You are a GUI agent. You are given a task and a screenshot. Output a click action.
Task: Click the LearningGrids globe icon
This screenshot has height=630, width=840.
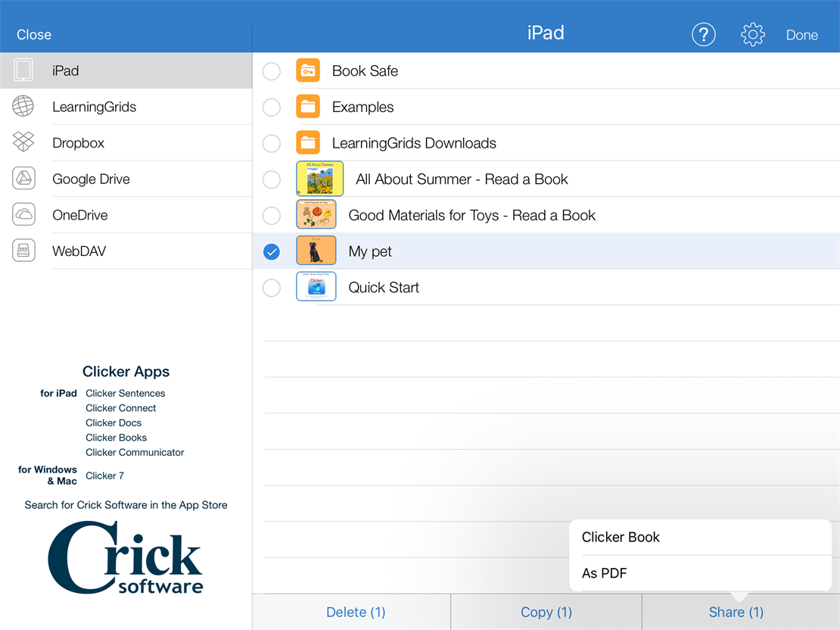point(23,107)
